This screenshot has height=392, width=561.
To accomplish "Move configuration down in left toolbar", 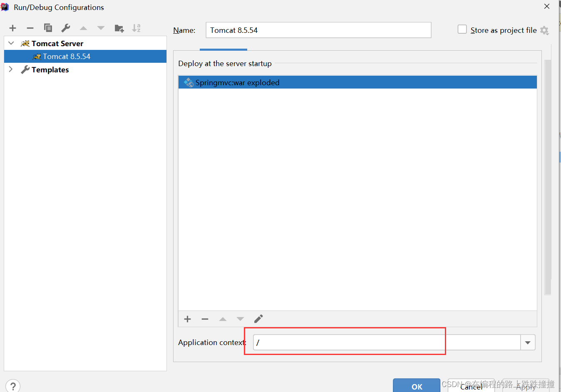I will coord(101,28).
